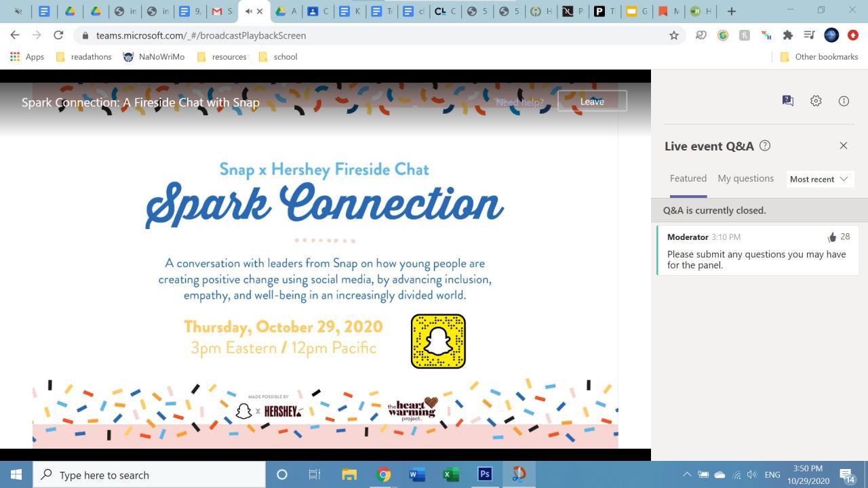Image resolution: width=868 pixels, height=488 pixels.
Task: Open Task View on the taskbar
Action: click(315, 474)
